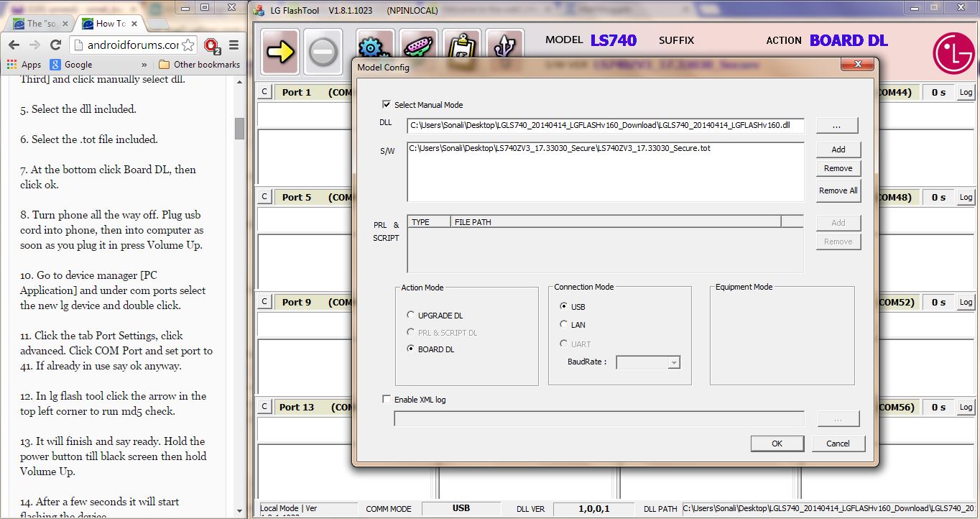The width and height of the screenshot is (980, 519).
Task: Toggle the Enable XML log checkbox
Action: coord(387,399)
